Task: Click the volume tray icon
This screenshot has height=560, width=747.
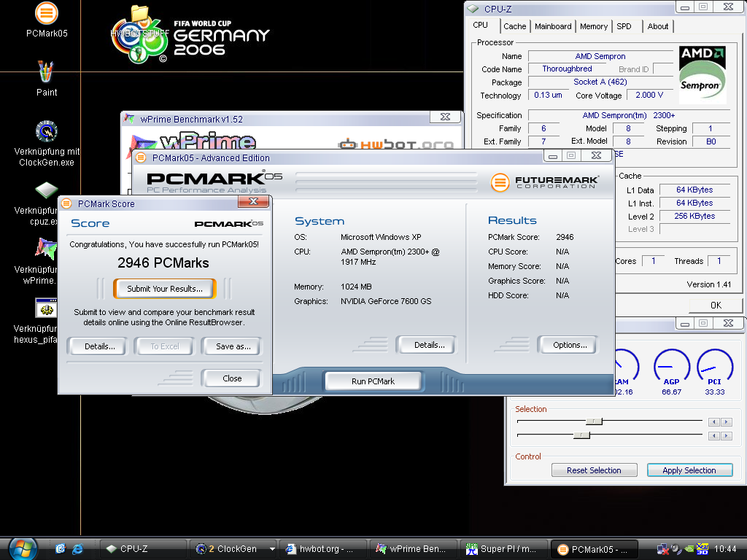Action: point(676,549)
